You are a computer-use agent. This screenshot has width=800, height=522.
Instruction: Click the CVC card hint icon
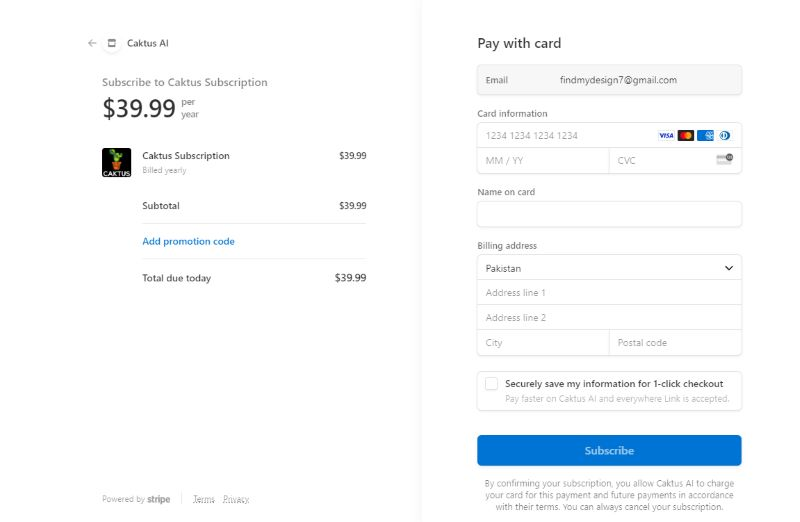click(724, 160)
